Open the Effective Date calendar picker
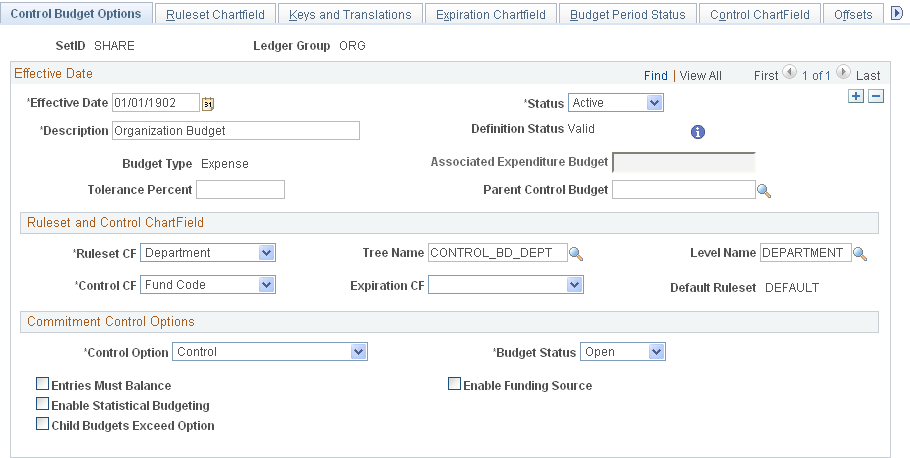This screenshot has height=458, width=910. (x=208, y=104)
